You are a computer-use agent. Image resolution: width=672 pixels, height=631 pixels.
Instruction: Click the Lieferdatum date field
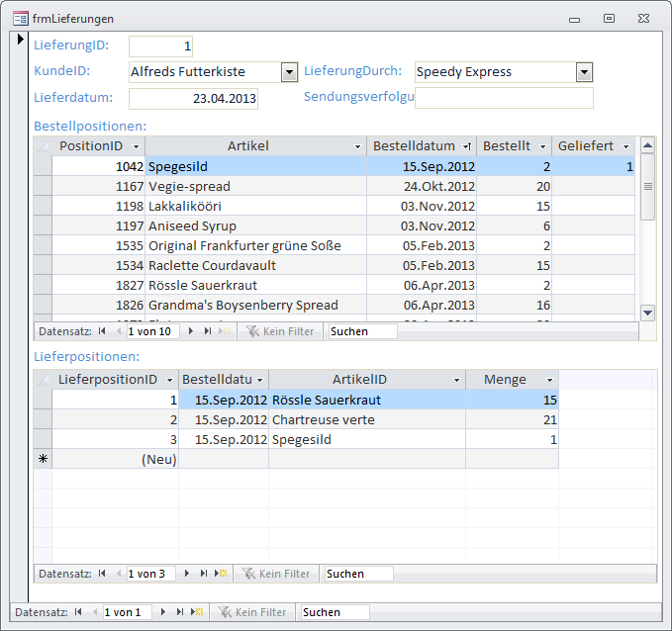(x=193, y=98)
